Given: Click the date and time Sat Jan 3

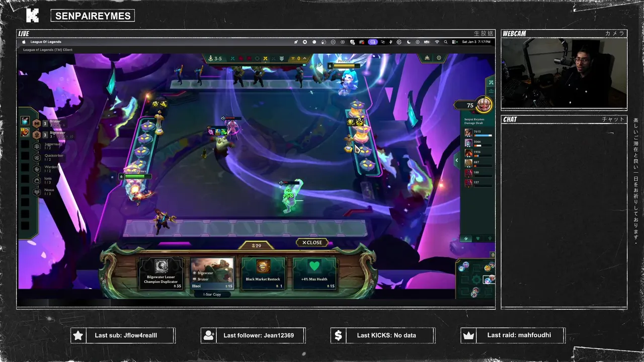Looking at the screenshot, I should point(476,42).
